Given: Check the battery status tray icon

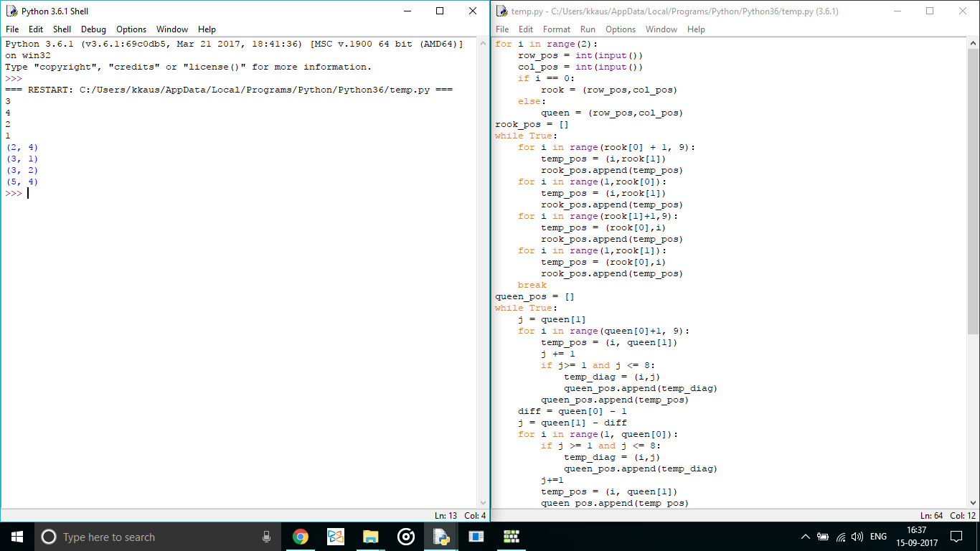Looking at the screenshot, I should pos(822,537).
